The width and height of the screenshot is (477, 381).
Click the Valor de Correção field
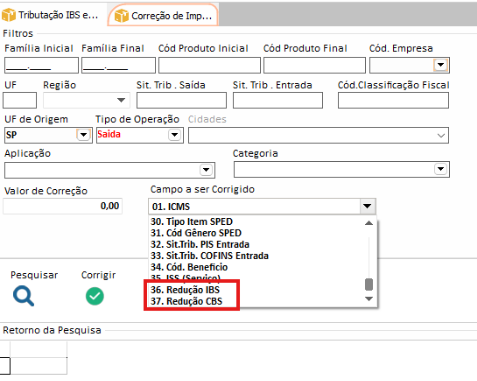click(x=63, y=206)
